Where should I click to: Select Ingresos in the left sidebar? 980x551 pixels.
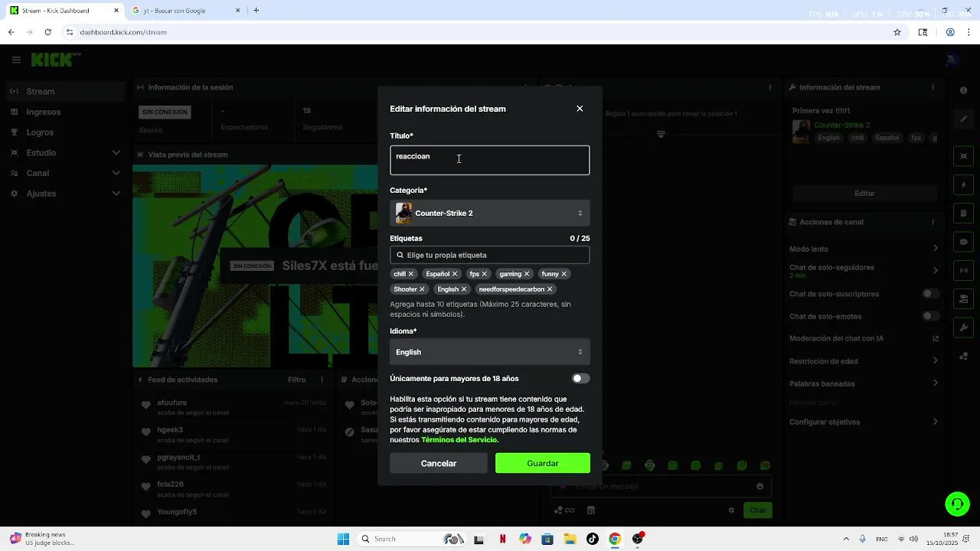tap(65, 112)
